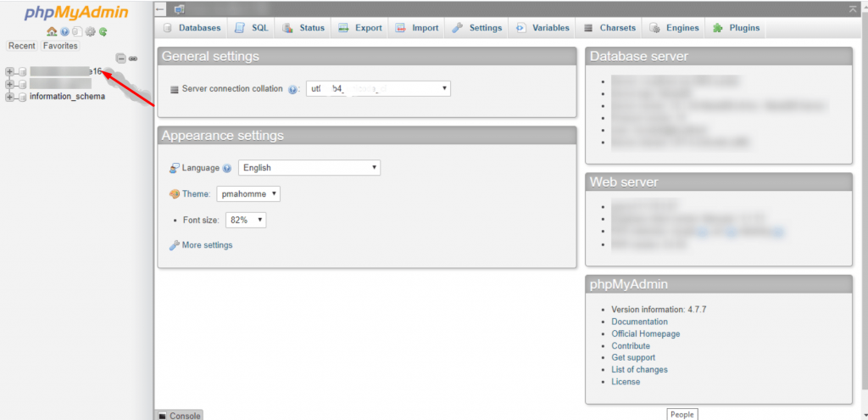Screen dimensions: 868x420
Task: Select the Recent tab in sidebar
Action: coord(22,46)
